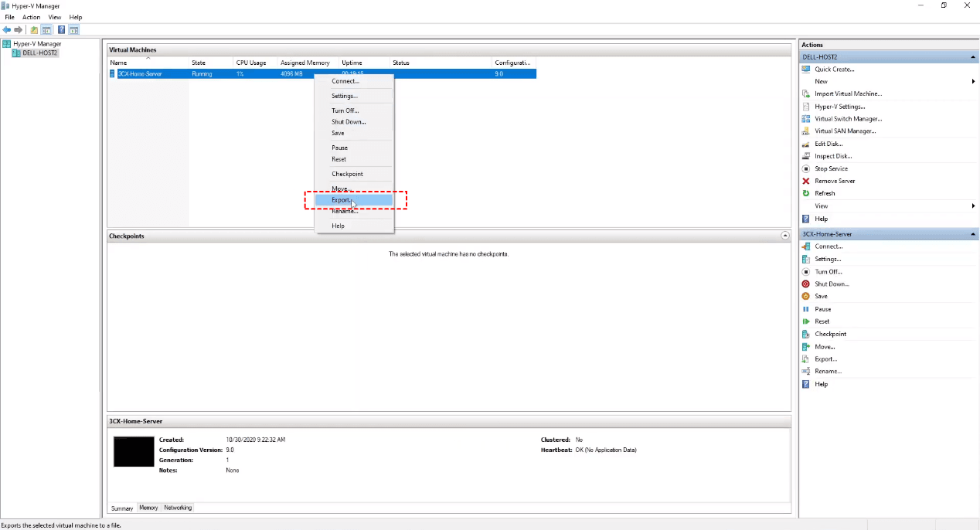
Task: Click the black VM preview thumbnail
Action: 134,452
